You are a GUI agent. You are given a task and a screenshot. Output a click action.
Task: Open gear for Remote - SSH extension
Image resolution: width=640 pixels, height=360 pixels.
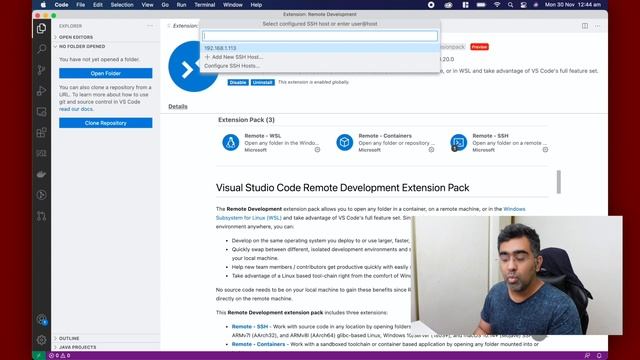click(545, 150)
